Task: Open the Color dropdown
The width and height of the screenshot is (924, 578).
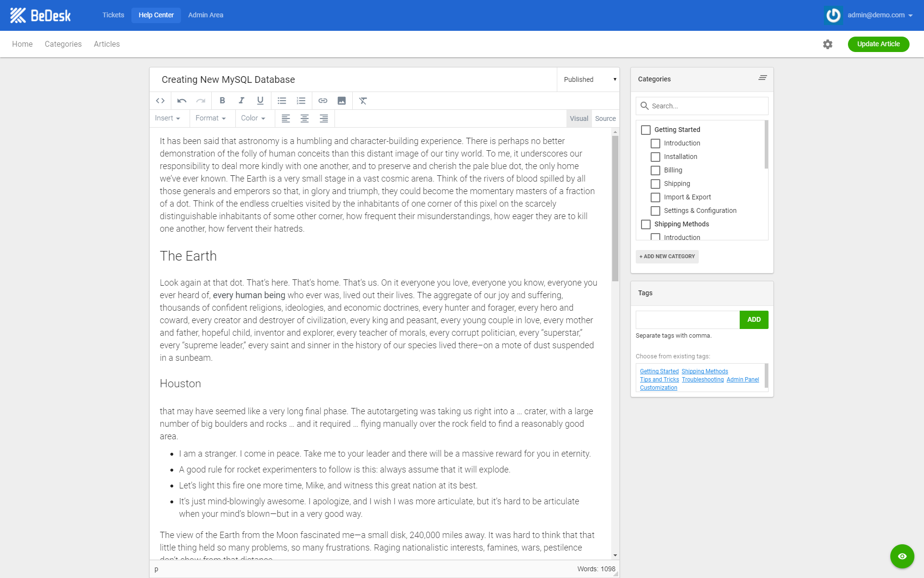Action: (x=253, y=118)
